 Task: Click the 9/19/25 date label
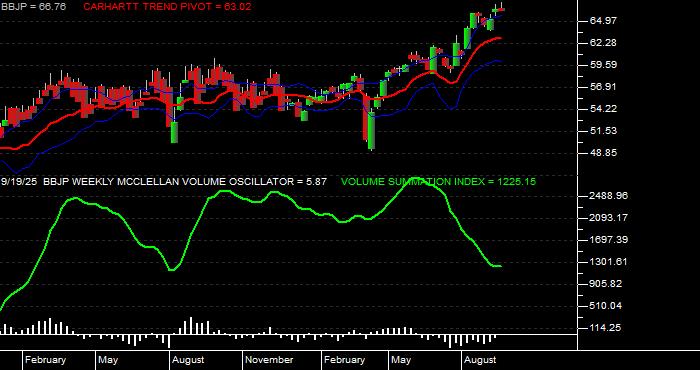tap(20, 182)
